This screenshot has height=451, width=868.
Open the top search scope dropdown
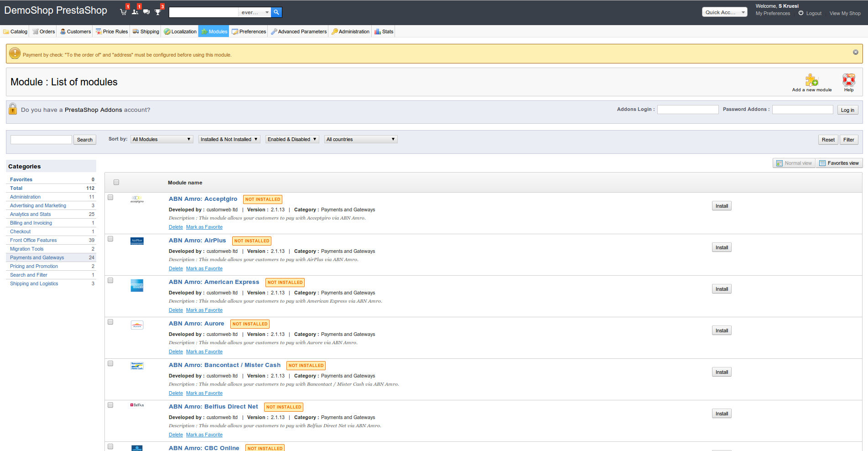pos(255,12)
